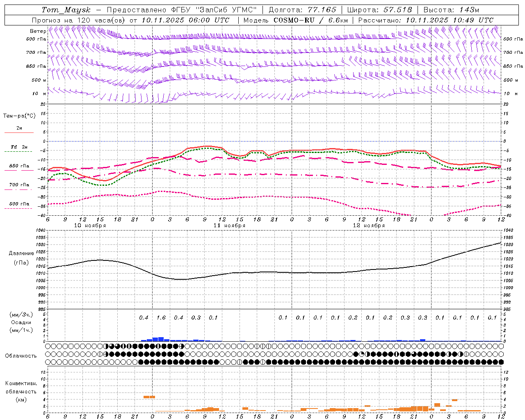Click the '2м' temperature legend line sample
The image size is (525, 420).
point(19,133)
